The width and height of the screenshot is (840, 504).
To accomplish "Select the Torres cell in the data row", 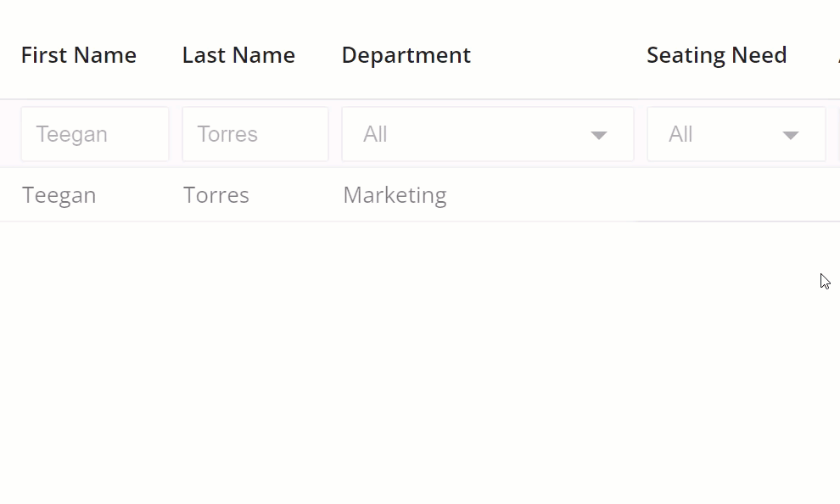I will [216, 194].
